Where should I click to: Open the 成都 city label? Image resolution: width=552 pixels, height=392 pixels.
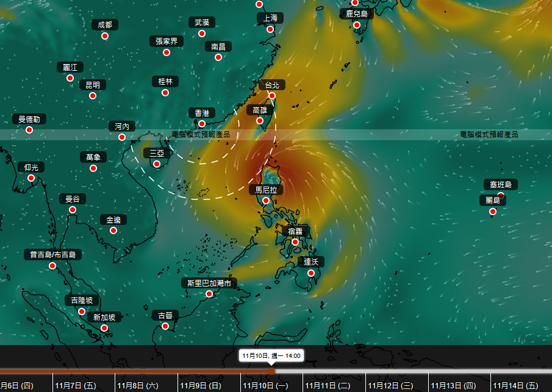point(104,25)
